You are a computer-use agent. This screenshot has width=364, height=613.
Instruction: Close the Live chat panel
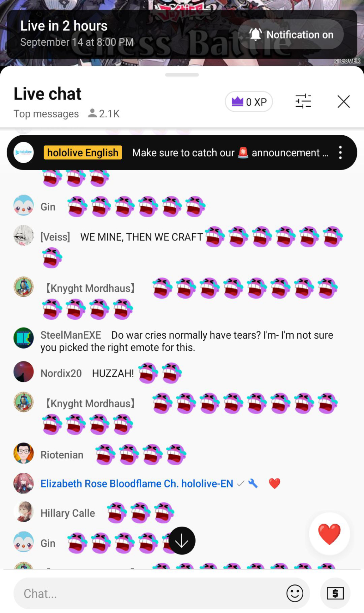click(x=344, y=101)
